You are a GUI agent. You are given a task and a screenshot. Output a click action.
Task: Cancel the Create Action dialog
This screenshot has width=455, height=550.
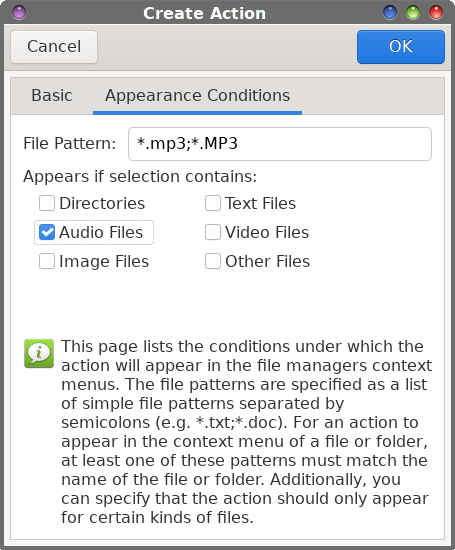pos(54,47)
